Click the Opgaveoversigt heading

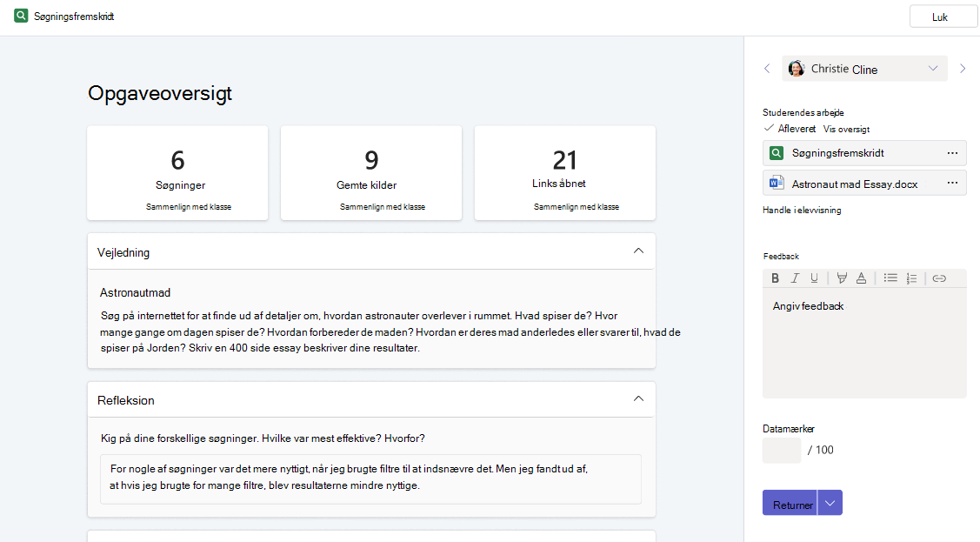(x=160, y=93)
